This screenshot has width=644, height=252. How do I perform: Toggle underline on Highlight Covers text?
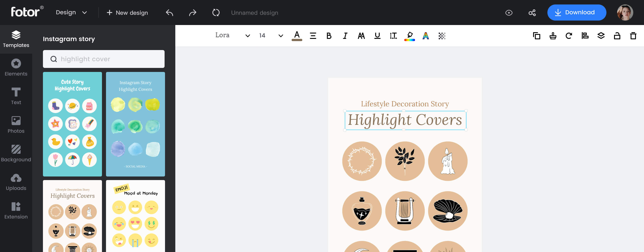pyautogui.click(x=377, y=36)
